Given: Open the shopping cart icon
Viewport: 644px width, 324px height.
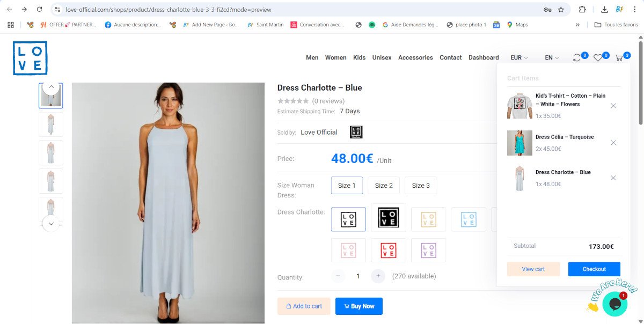Looking at the screenshot, I should 619,58.
